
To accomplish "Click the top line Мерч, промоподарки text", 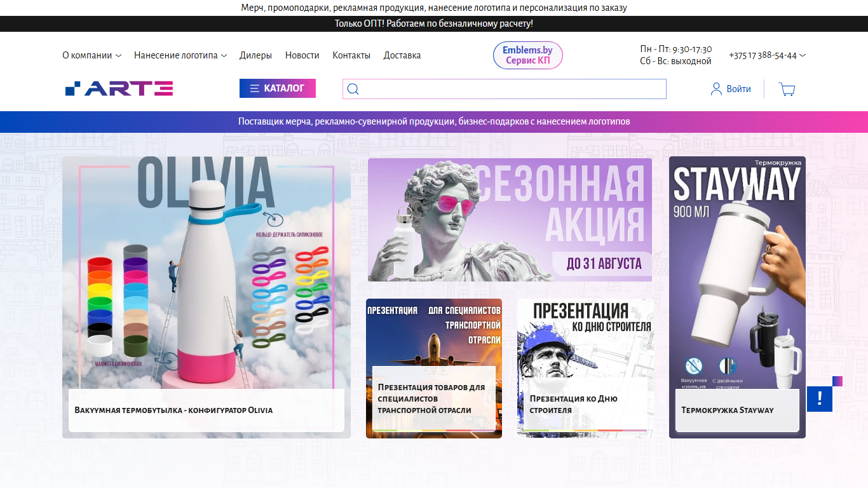I will pyautogui.click(x=434, y=8).
